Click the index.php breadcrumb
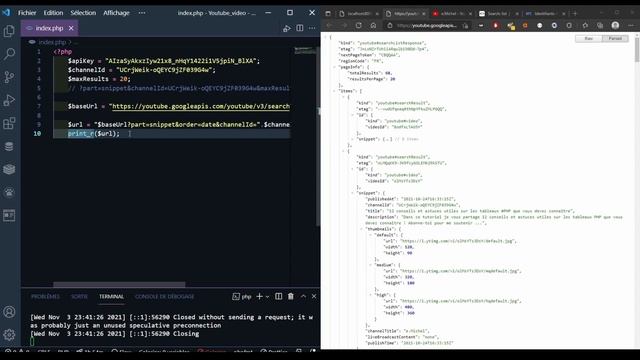 52,42
